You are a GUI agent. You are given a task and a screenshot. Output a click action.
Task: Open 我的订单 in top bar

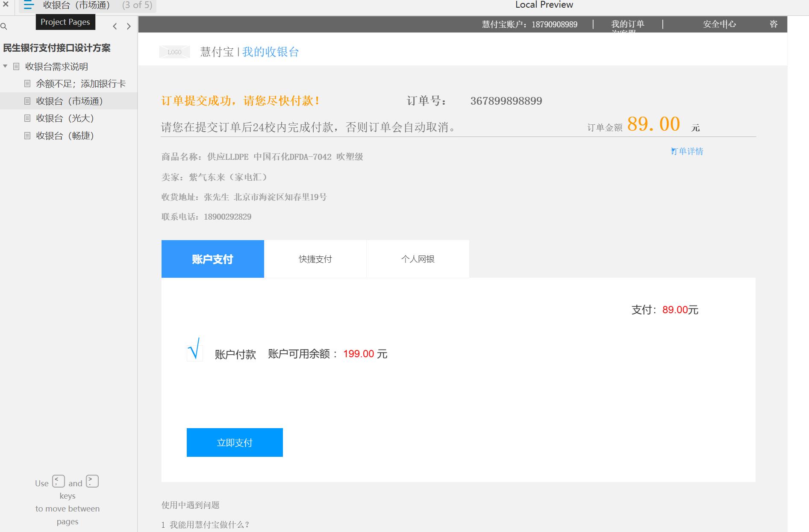coord(627,24)
